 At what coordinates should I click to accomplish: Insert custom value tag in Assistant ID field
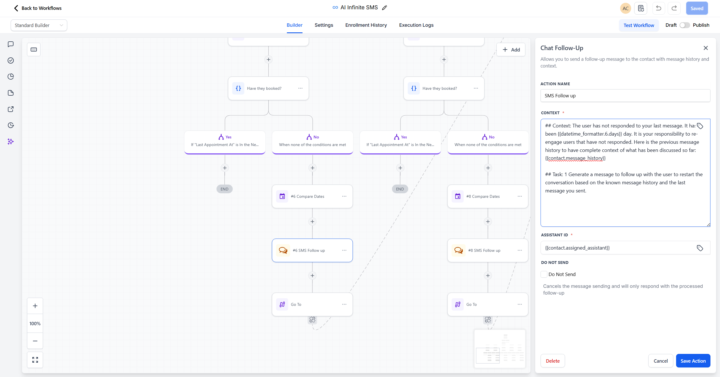point(700,248)
